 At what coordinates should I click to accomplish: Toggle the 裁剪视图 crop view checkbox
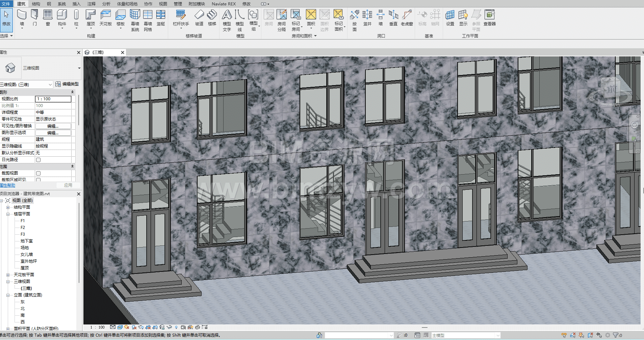(38, 173)
